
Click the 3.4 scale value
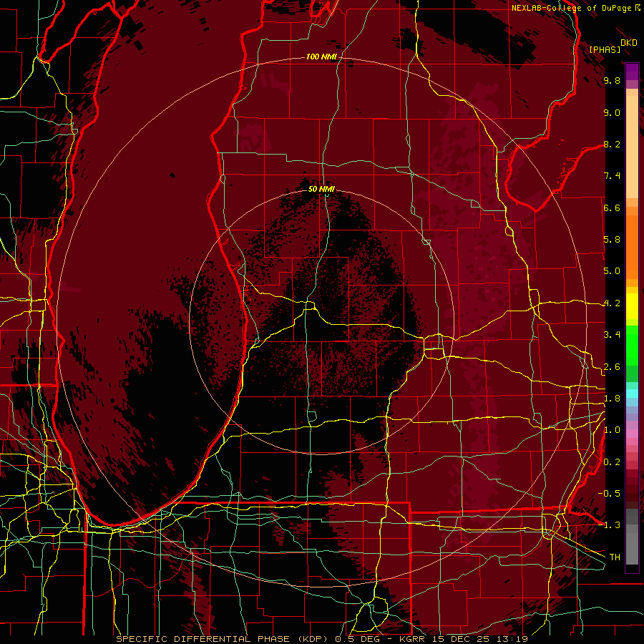[612, 335]
